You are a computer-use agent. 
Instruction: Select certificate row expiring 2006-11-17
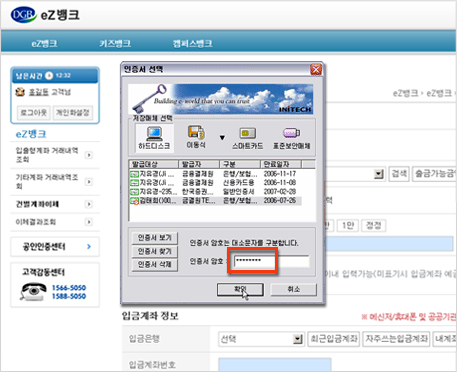215,174
